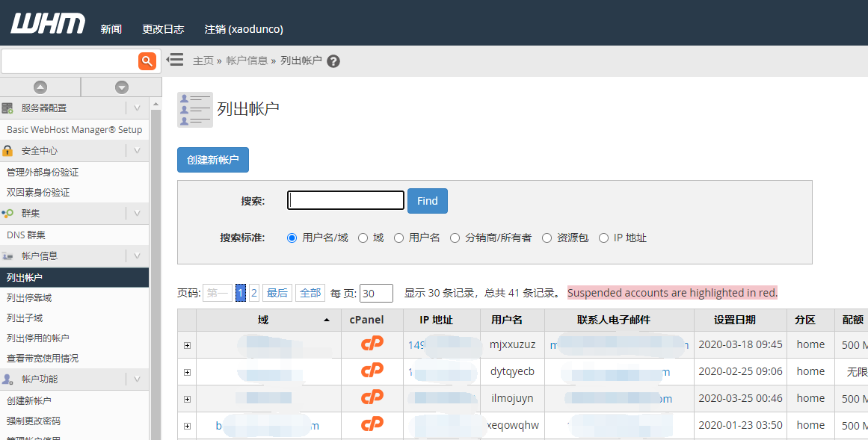This screenshot has width=868, height=440.
Task: Click the WHM logo
Action: pos(48,24)
